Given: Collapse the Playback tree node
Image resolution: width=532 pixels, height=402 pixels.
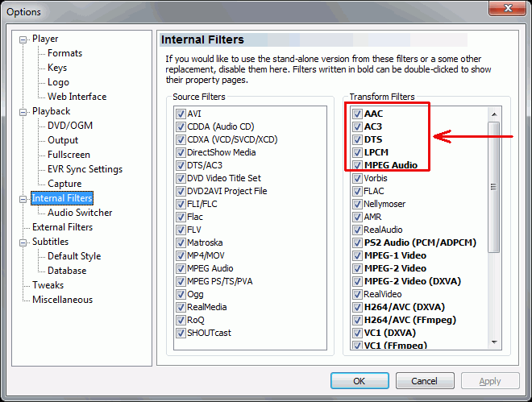Looking at the screenshot, I should pos(23,112).
